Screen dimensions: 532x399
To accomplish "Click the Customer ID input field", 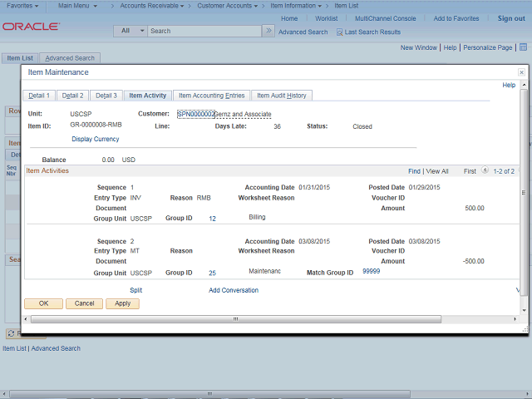I will coord(195,114).
